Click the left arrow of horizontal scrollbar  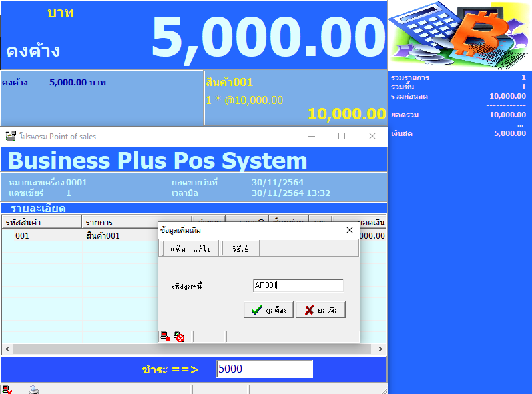(7, 349)
